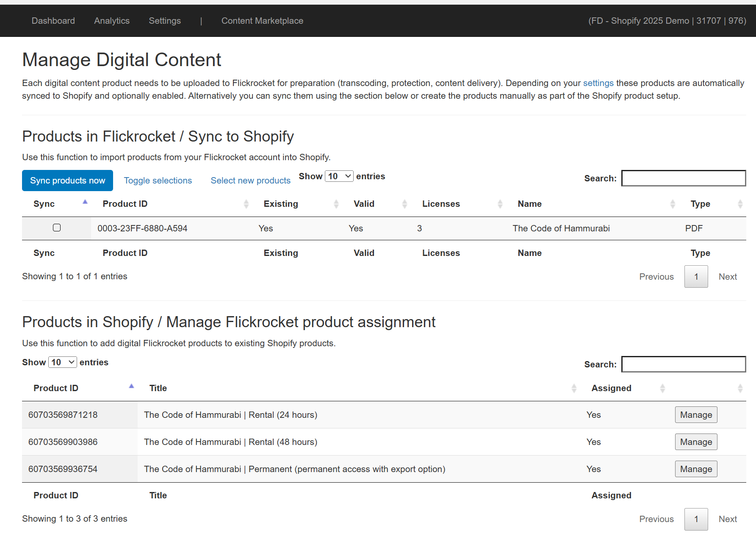The width and height of the screenshot is (756, 542).
Task: Sort by Product ID column arrows in sync table
Action: (246, 204)
